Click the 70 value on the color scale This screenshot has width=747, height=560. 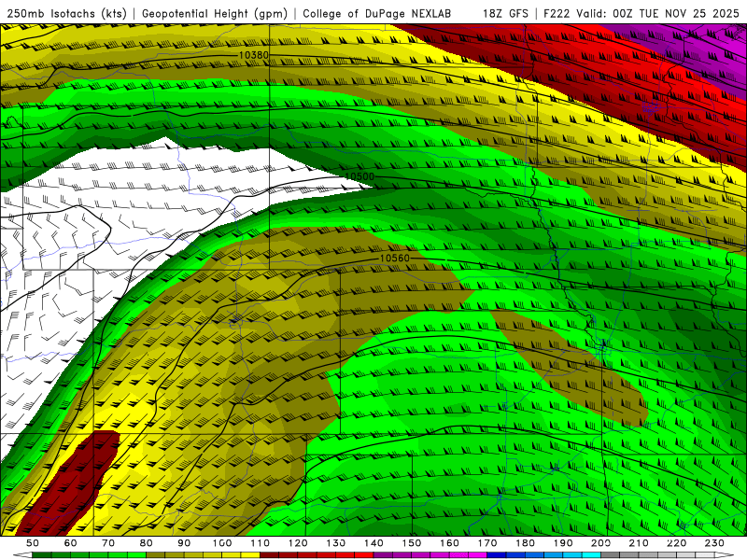[108, 543]
